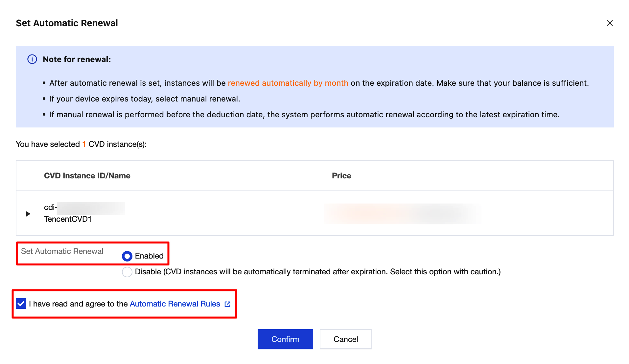
Task: Open the Automatic Renewal Rules link
Action: [175, 304]
